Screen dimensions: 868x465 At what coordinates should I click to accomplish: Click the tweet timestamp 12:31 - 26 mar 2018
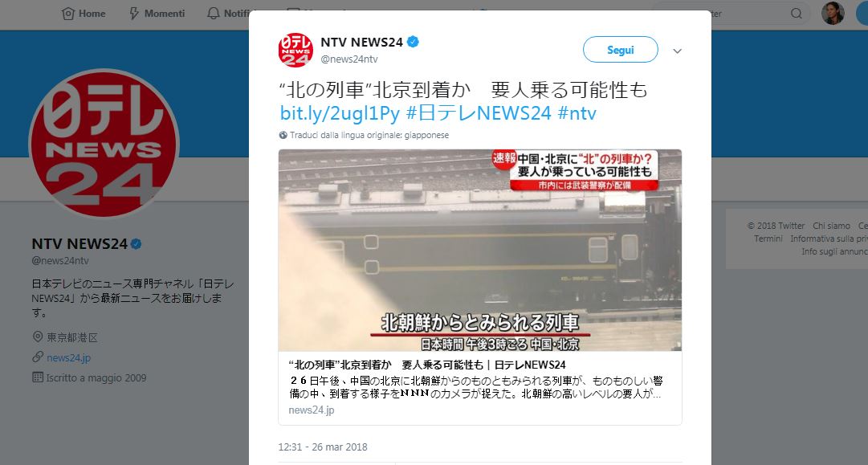(323, 447)
